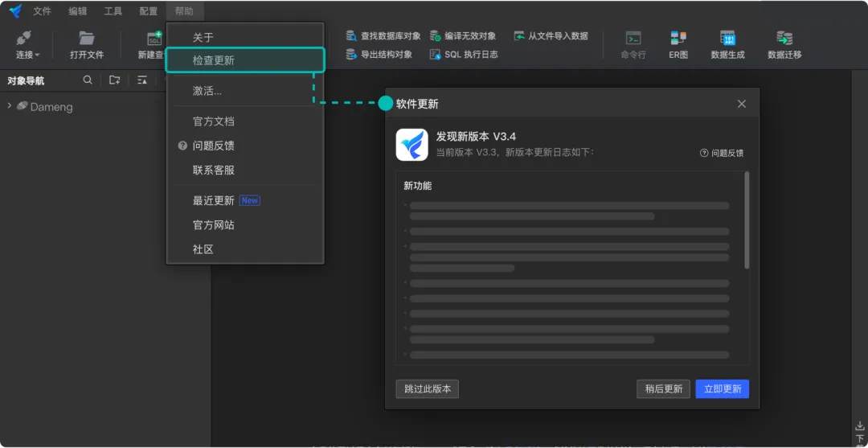Click the 导出结构对象 icon

[x=351, y=54]
